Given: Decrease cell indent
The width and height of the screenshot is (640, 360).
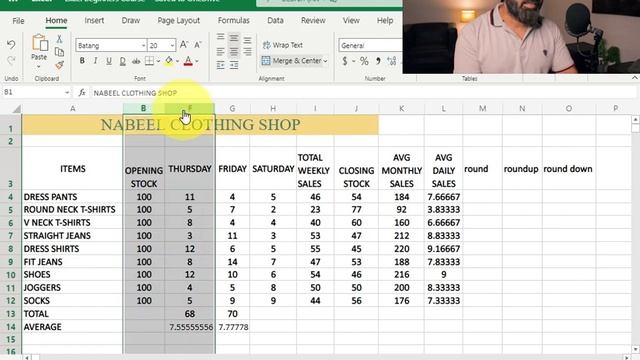Looking at the screenshot, I should (220, 65).
